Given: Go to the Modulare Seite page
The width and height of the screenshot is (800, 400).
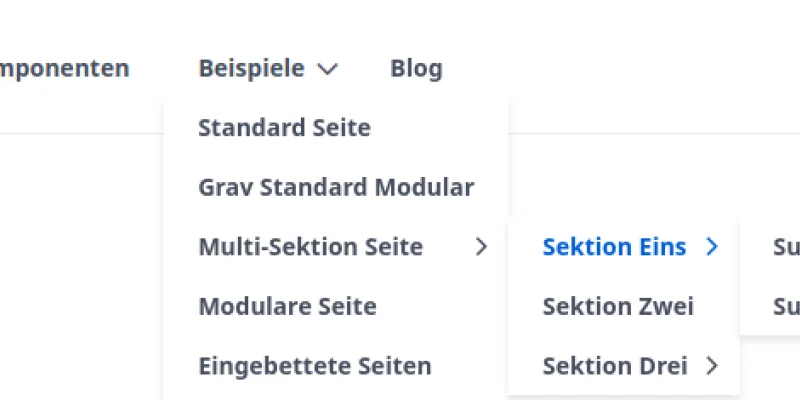Looking at the screenshot, I should [x=287, y=306].
